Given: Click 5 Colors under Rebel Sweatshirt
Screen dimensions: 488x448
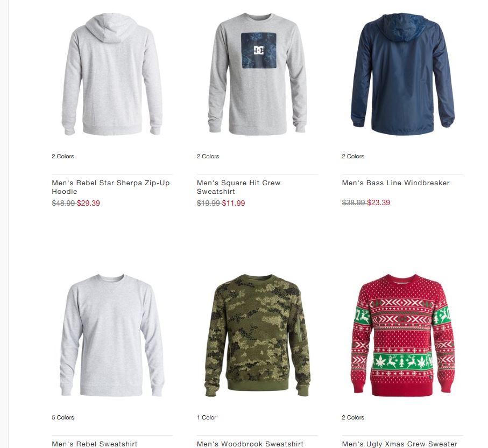Looking at the screenshot, I should [63, 417].
